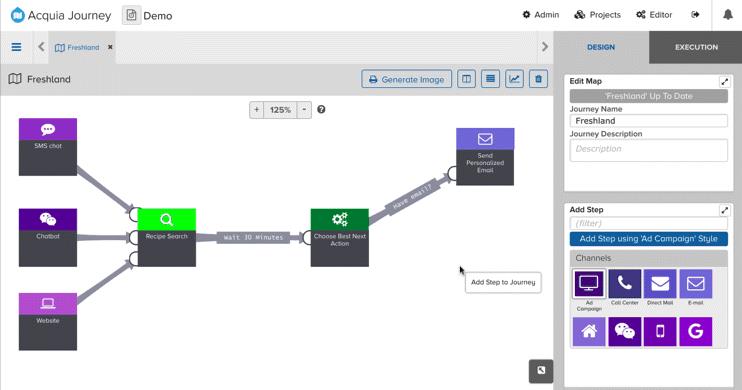This screenshot has width=742, height=390.
Task: Open the chart analytics view icon
Action: tap(514, 79)
